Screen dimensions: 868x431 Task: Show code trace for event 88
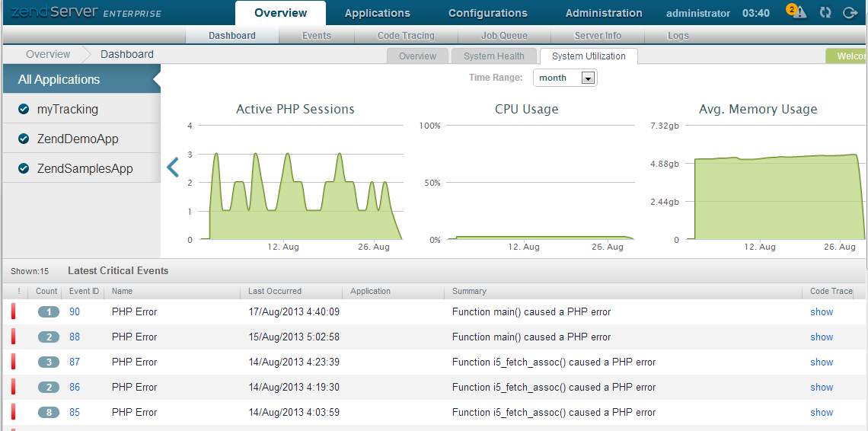[x=822, y=337]
